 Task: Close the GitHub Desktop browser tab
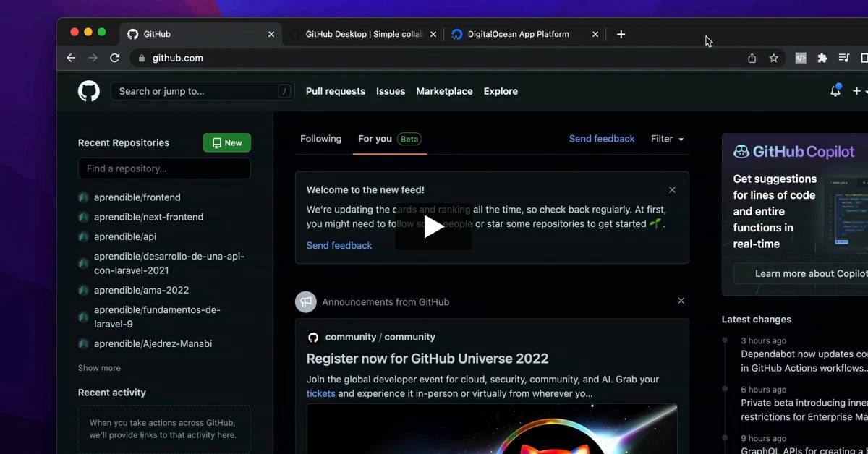pos(433,34)
